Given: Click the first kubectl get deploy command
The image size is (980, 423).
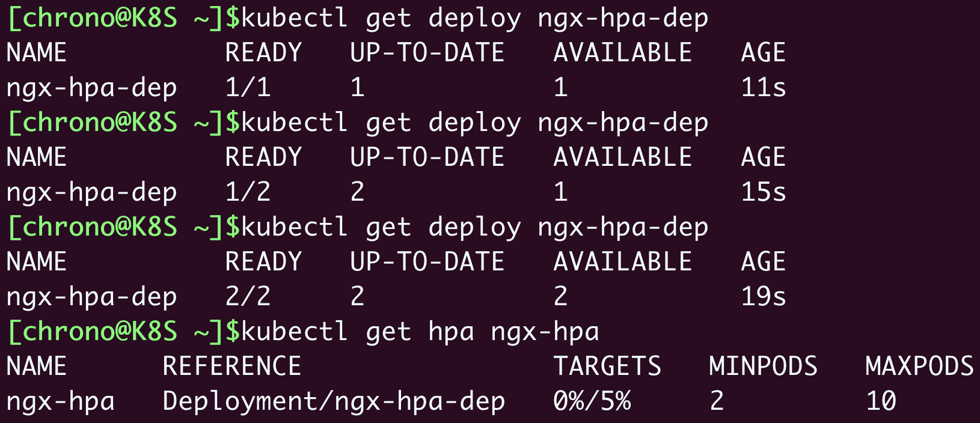Looking at the screenshot, I should 474,18.
